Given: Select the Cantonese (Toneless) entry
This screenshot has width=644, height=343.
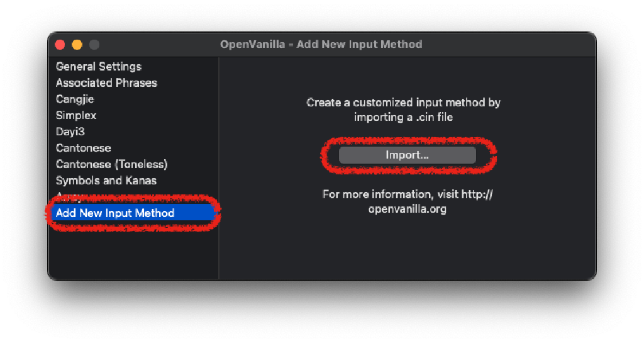Looking at the screenshot, I should 111,165.
